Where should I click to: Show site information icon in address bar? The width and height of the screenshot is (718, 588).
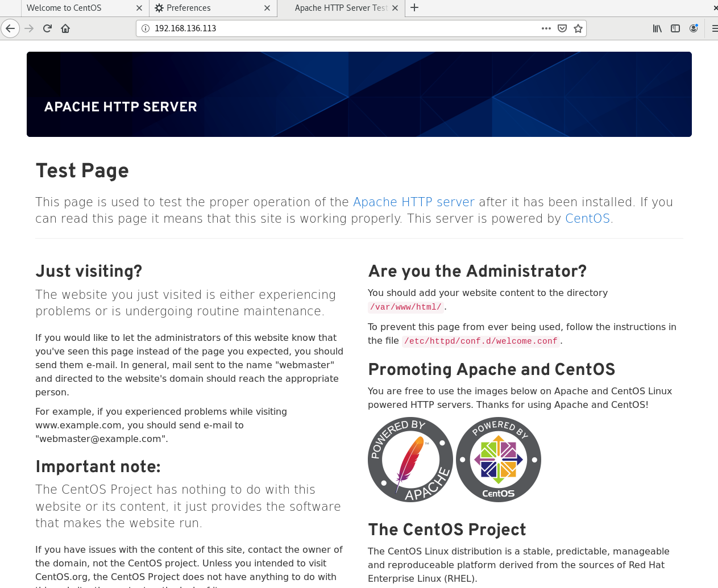click(145, 28)
